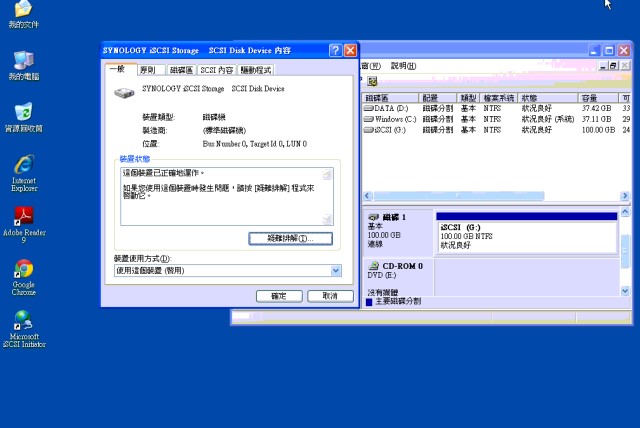Launch Internet Explorer from desktop
Image resolution: width=640 pixels, height=428 pixels.
(x=24, y=173)
